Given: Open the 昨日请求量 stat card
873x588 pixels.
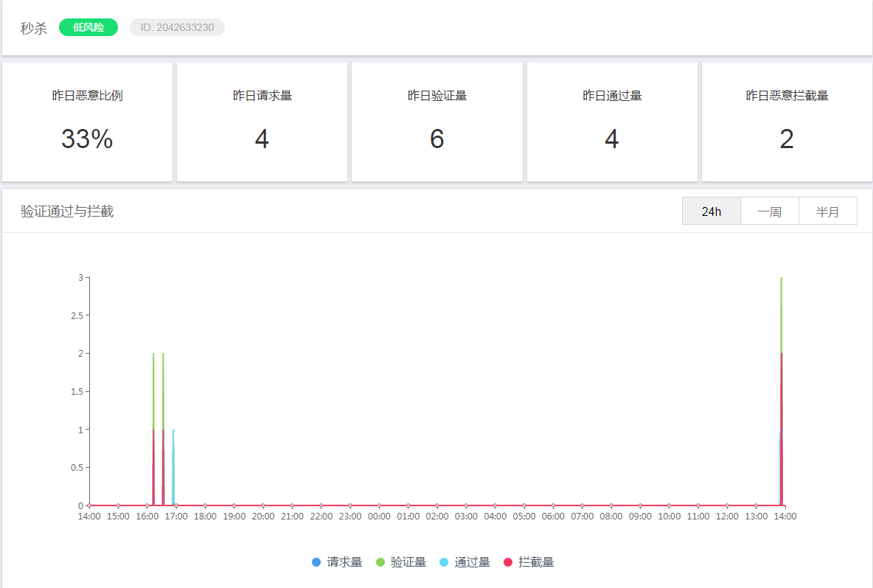Looking at the screenshot, I should point(262,122).
